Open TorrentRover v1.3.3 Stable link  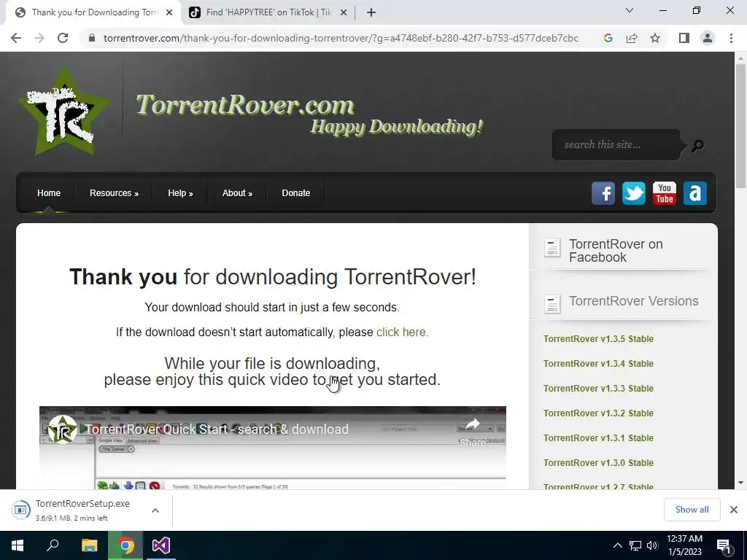click(x=598, y=389)
